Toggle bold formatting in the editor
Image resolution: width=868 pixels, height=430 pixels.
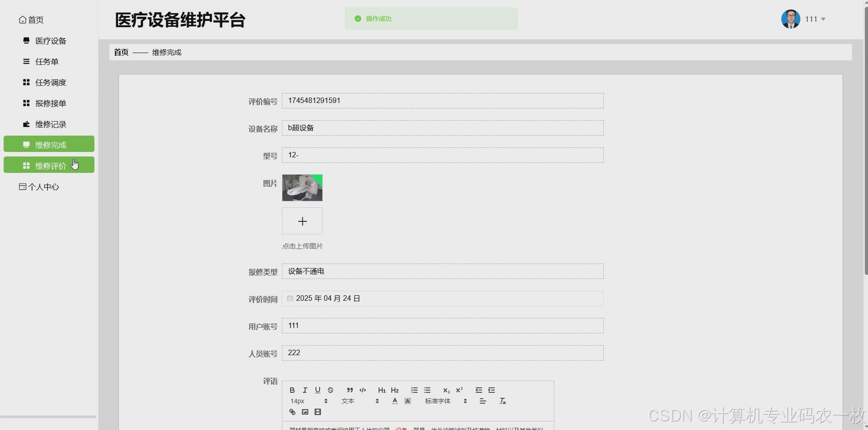click(292, 390)
